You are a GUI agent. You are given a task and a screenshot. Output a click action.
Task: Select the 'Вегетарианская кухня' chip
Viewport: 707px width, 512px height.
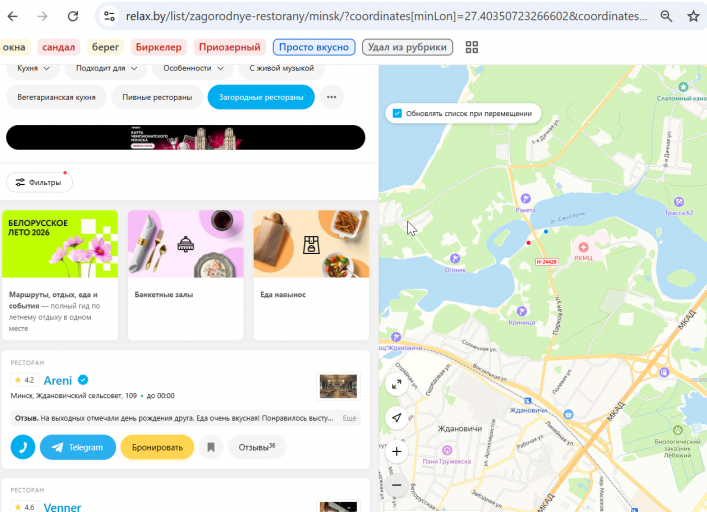tap(56, 97)
